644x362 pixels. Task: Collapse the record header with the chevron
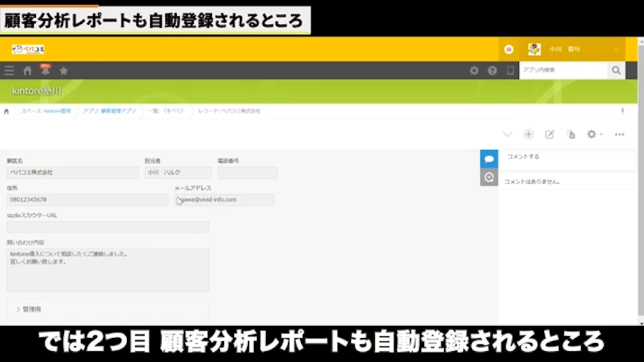[508, 134]
